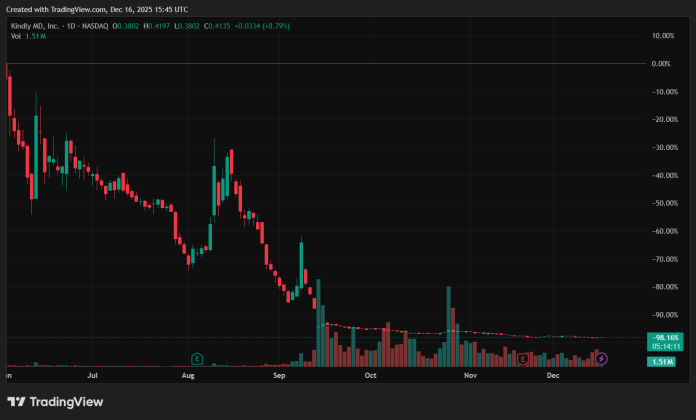Image resolution: width=696 pixels, height=420 pixels.
Task: Click the Jul label on time axis
Action: (x=92, y=377)
